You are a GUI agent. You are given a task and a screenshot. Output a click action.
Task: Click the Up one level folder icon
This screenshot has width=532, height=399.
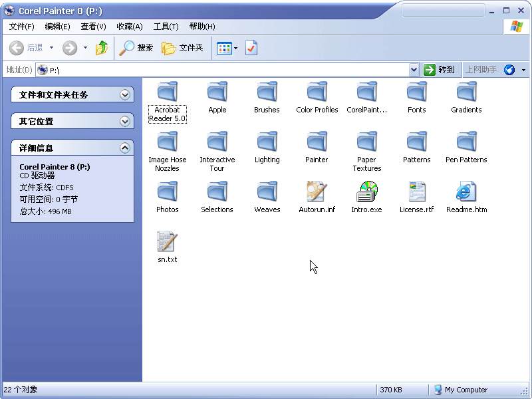102,48
